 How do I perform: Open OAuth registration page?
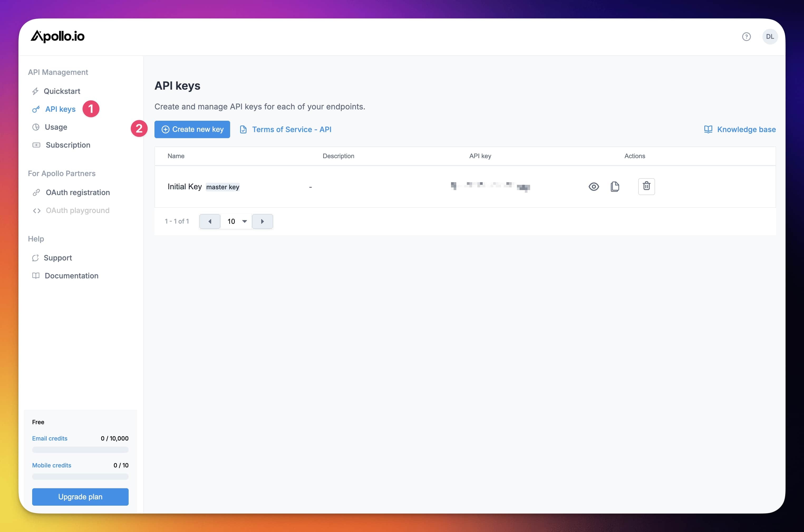point(78,193)
